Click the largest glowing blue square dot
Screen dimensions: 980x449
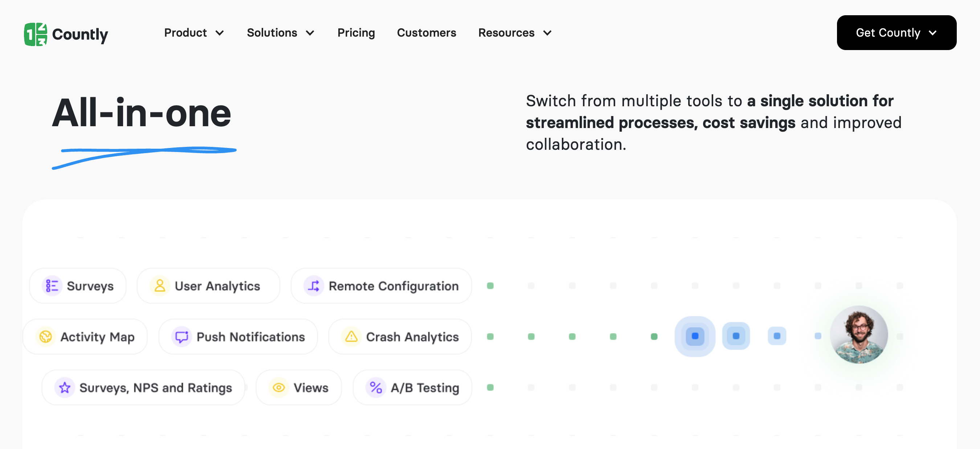695,337
